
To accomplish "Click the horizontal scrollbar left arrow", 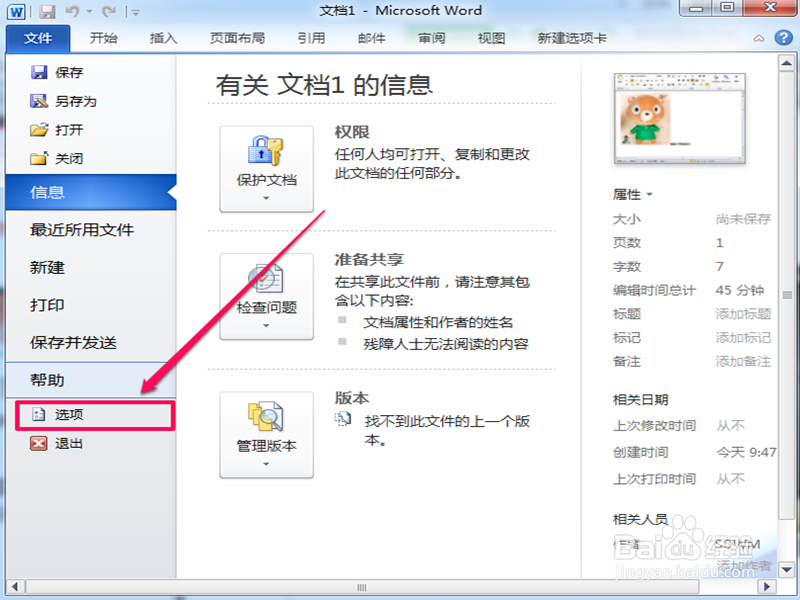I will point(15,587).
